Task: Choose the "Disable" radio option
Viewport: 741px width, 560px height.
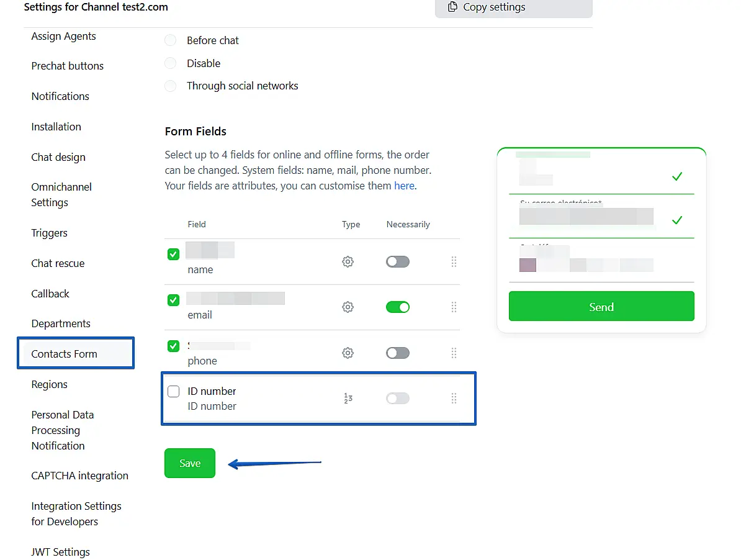Action: 171,63
